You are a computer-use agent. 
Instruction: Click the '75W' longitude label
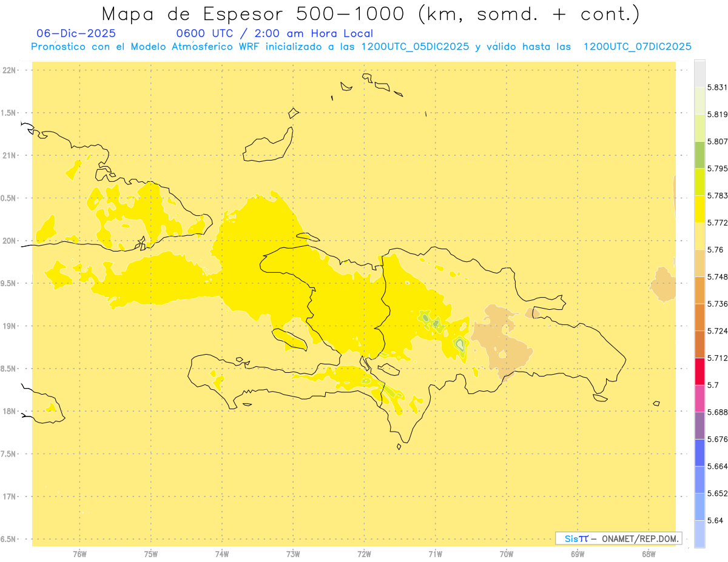(151, 554)
